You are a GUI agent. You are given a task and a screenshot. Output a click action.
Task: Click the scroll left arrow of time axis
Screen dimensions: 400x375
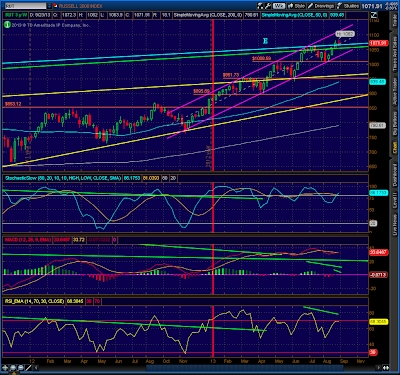click(x=36, y=368)
